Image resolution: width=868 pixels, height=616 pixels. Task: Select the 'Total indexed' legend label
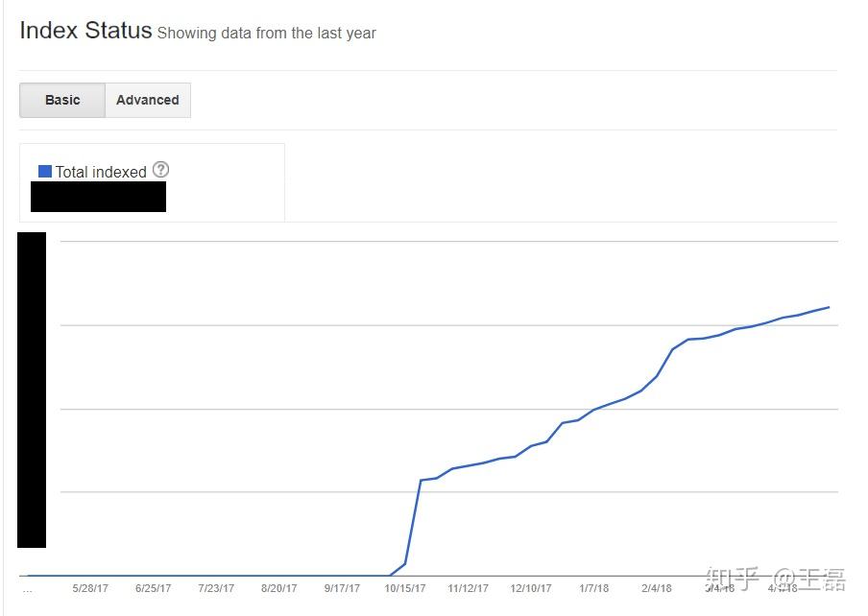(x=101, y=172)
